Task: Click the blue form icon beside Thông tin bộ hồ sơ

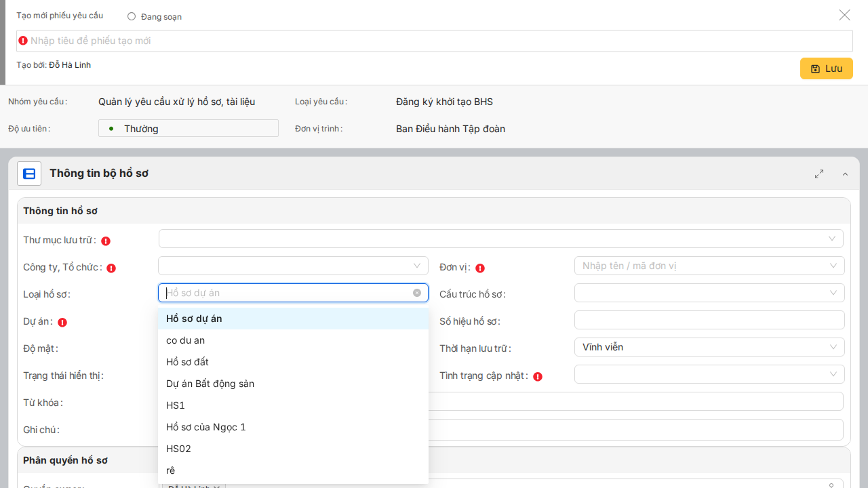Action: tap(29, 174)
